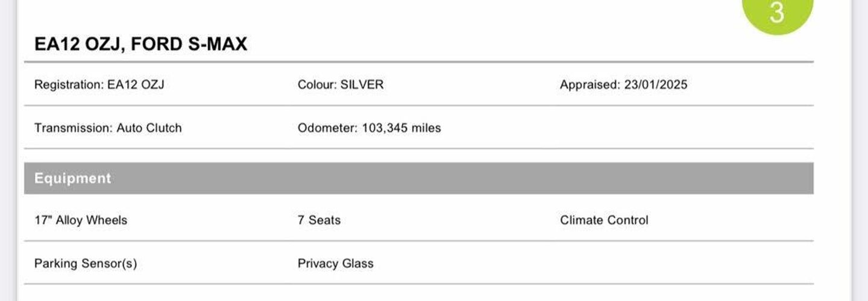This screenshot has width=868, height=301.
Task: Click the Equipment label text
Action: tap(72, 179)
